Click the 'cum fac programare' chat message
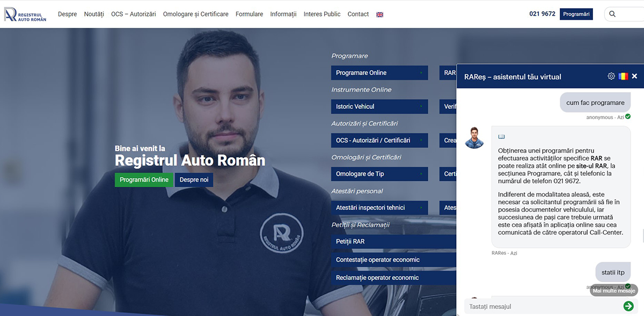This screenshot has width=644, height=316. pyautogui.click(x=595, y=102)
